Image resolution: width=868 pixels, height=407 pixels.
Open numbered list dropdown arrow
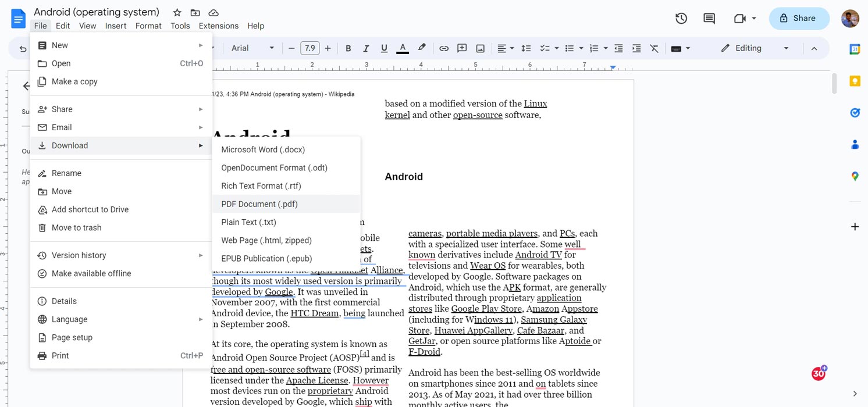click(x=606, y=48)
